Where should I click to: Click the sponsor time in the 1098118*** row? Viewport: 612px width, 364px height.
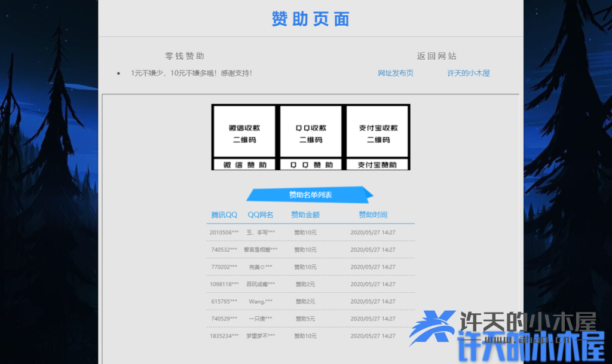point(373,285)
